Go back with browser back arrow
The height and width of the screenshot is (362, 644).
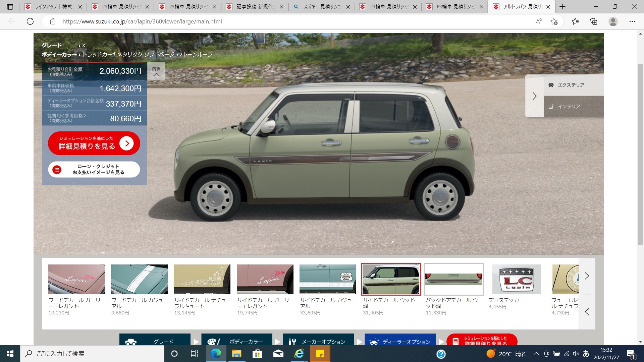tap(12, 21)
